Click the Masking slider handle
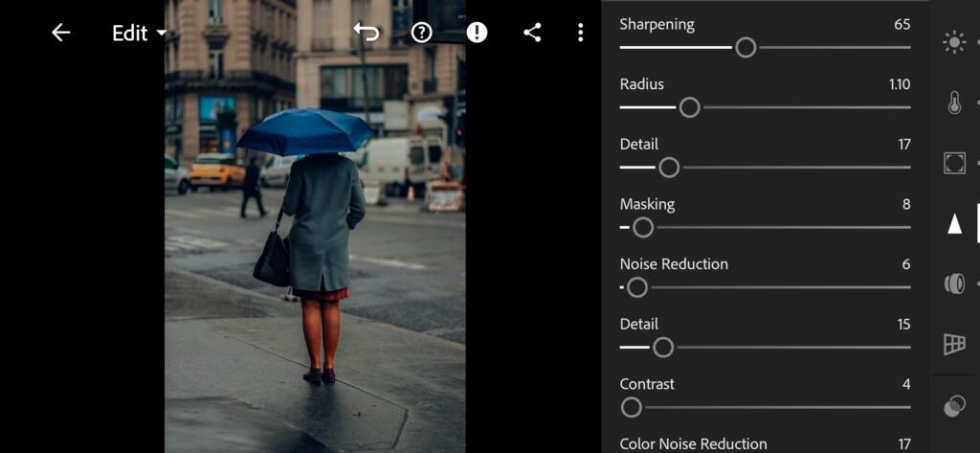 tap(643, 228)
